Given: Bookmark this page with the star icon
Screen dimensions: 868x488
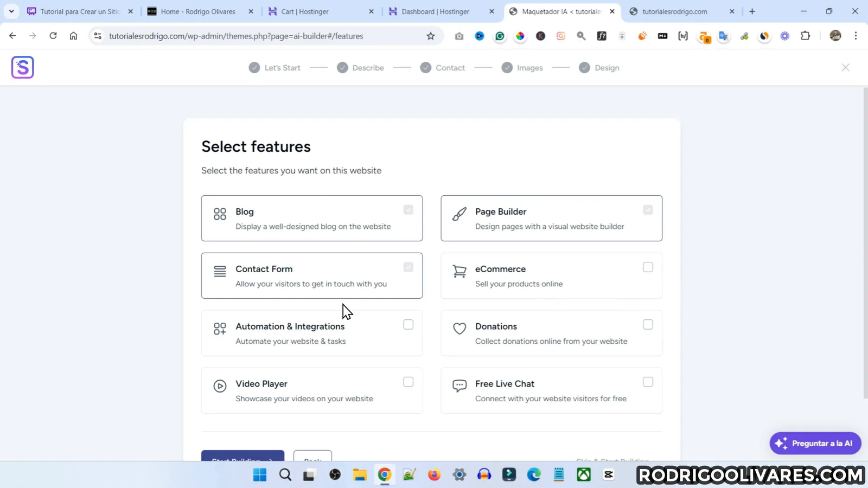Looking at the screenshot, I should pyautogui.click(x=431, y=36).
